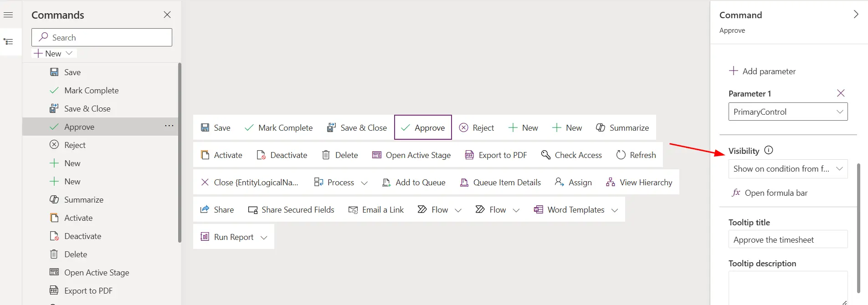
Task: Expand the Process dropdown chevron
Action: (x=365, y=183)
